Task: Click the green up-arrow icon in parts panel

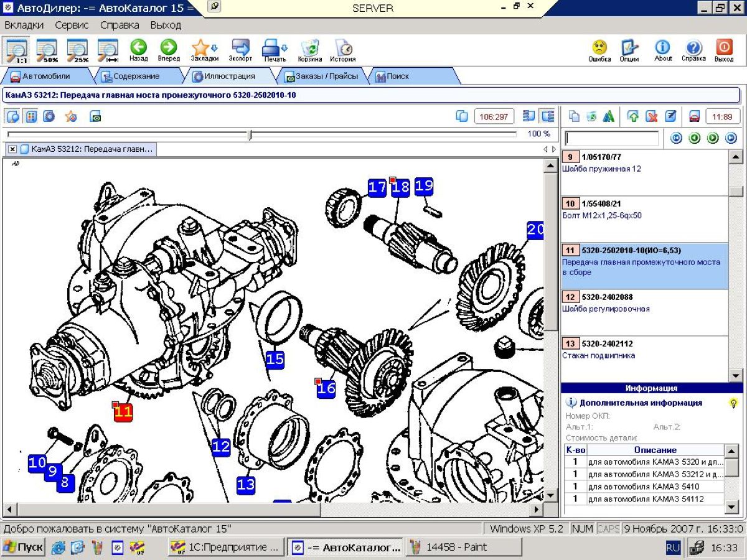Action: pyautogui.click(x=633, y=116)
